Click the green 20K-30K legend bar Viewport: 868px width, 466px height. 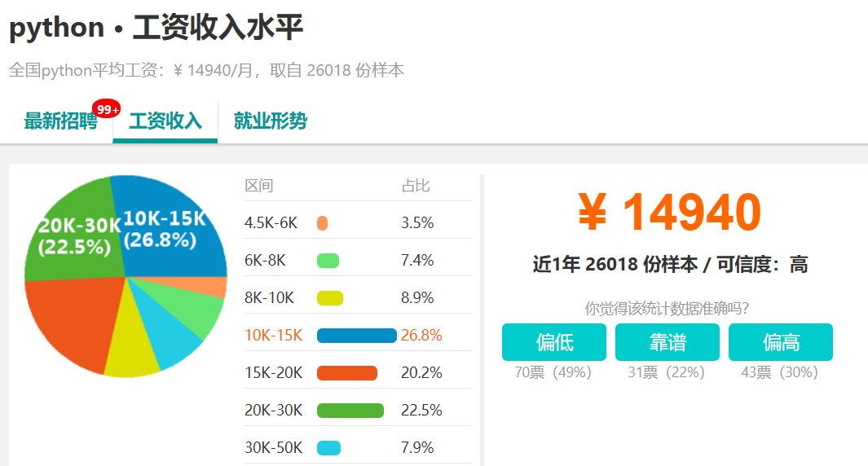(350, 411)
